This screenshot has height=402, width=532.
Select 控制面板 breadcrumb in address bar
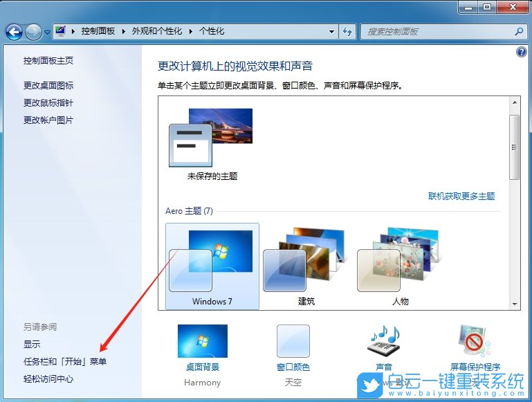tap(98, 31)
